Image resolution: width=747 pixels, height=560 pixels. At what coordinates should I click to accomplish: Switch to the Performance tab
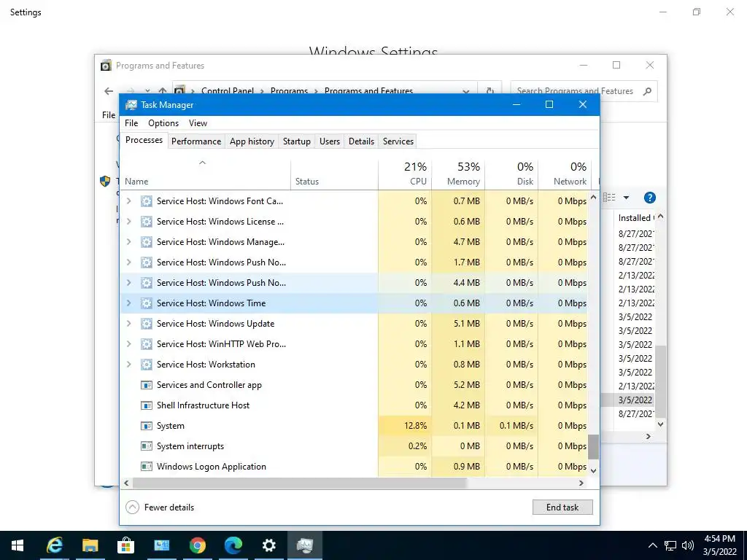196,141
